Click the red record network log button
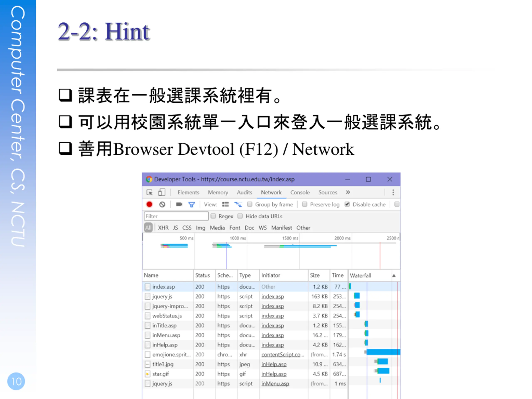The height and width of the screenshot is (399, 532). pyautogui.click(x=149, y=204)
